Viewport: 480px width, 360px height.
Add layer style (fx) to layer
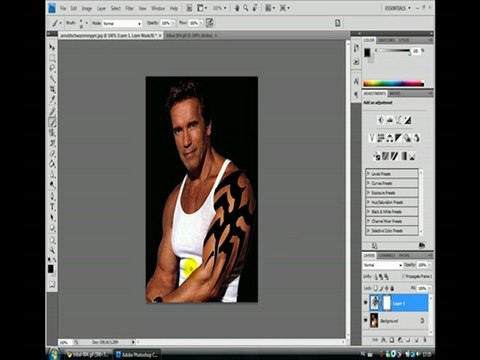point(384,340)
